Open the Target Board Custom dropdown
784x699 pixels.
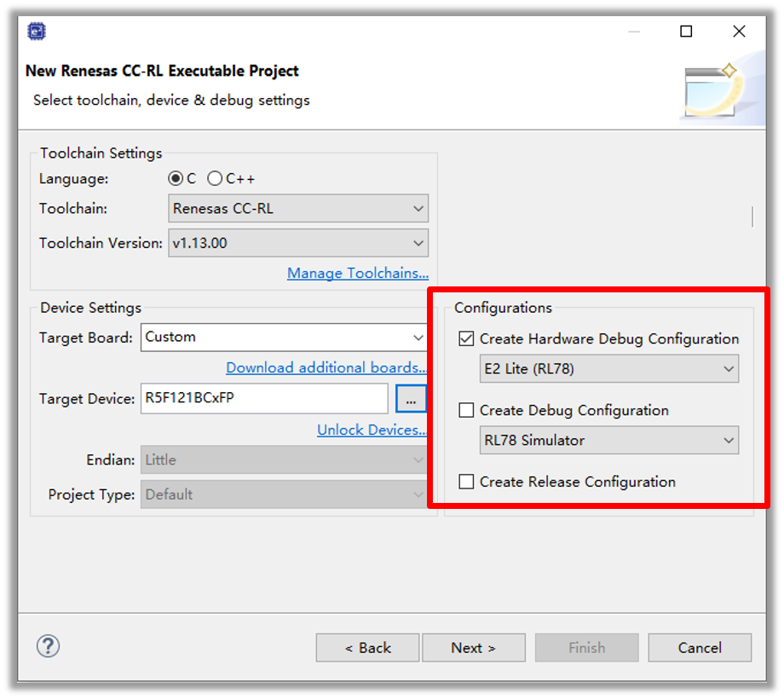[284, 337]
